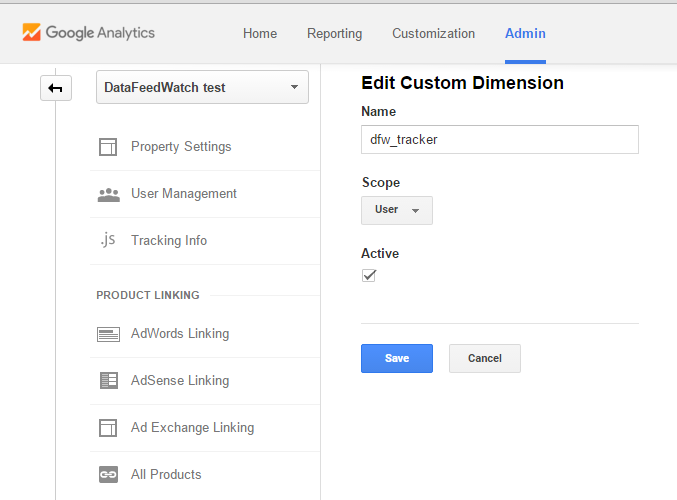Save the custom dimension
Image resolution: width=677 pixels, height=500 pixels.
point(397,358)
